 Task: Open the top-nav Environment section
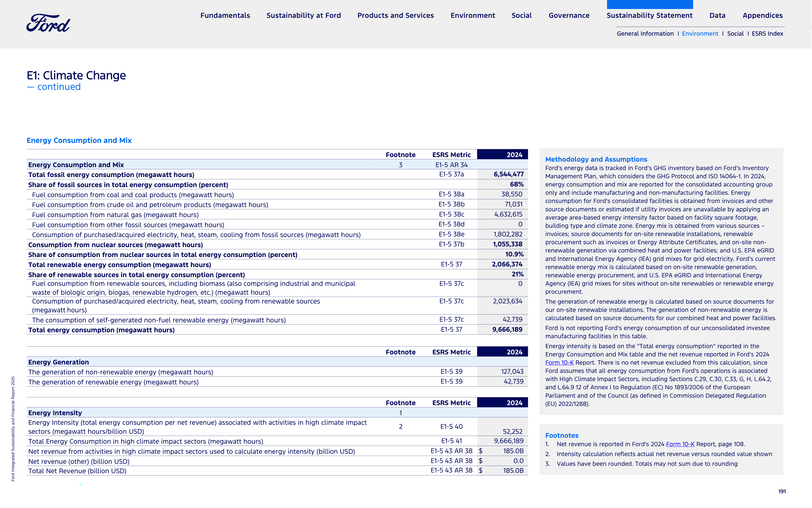[x=473, y=15]
